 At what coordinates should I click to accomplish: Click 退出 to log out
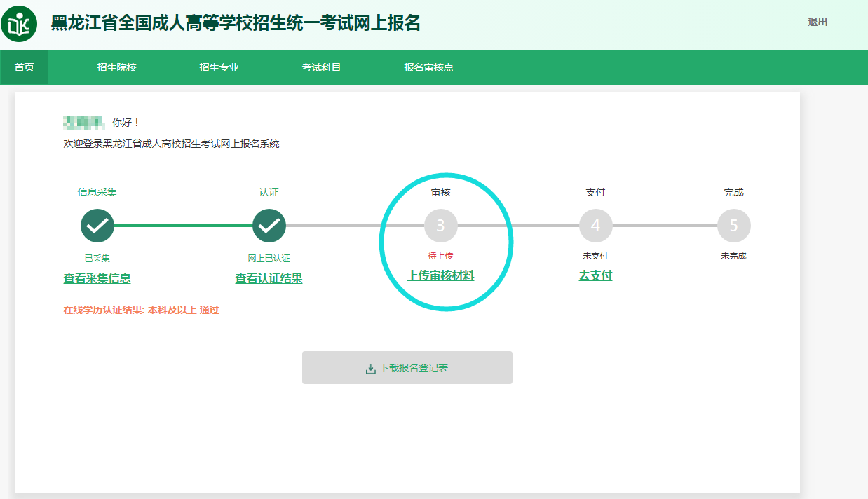click(818, 22)
